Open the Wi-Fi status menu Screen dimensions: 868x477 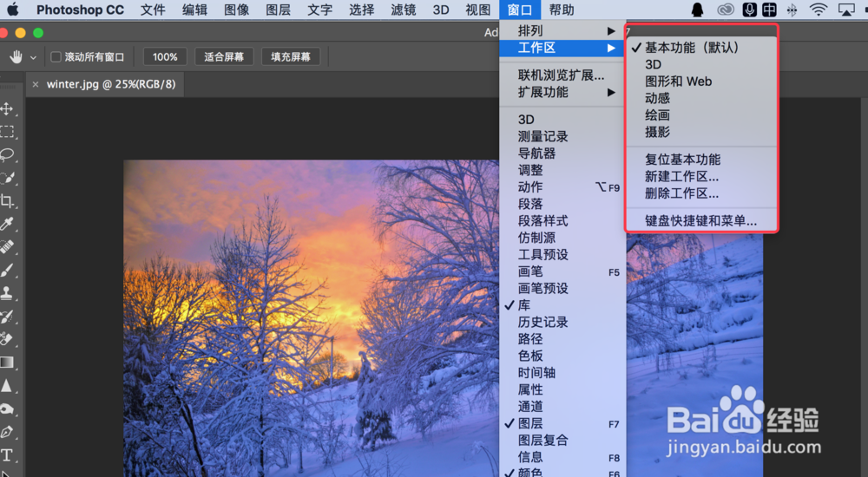[818, 10]
